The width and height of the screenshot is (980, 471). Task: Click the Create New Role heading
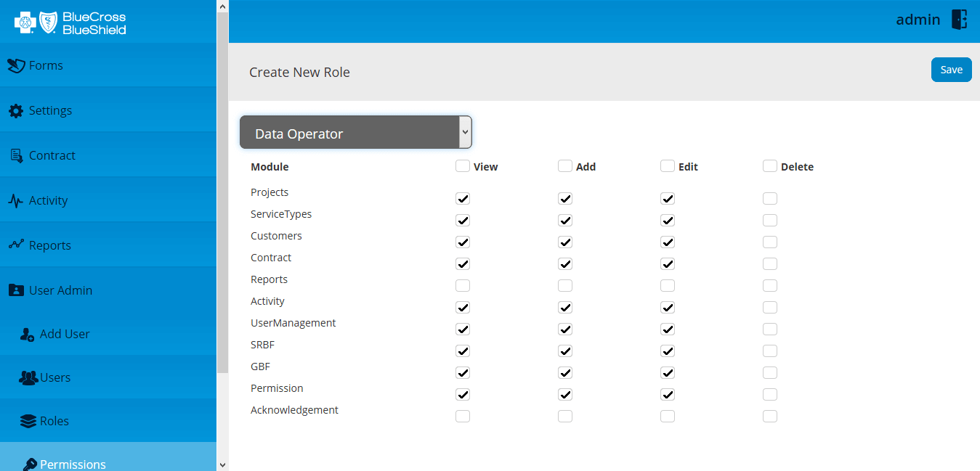coord(299,73)
